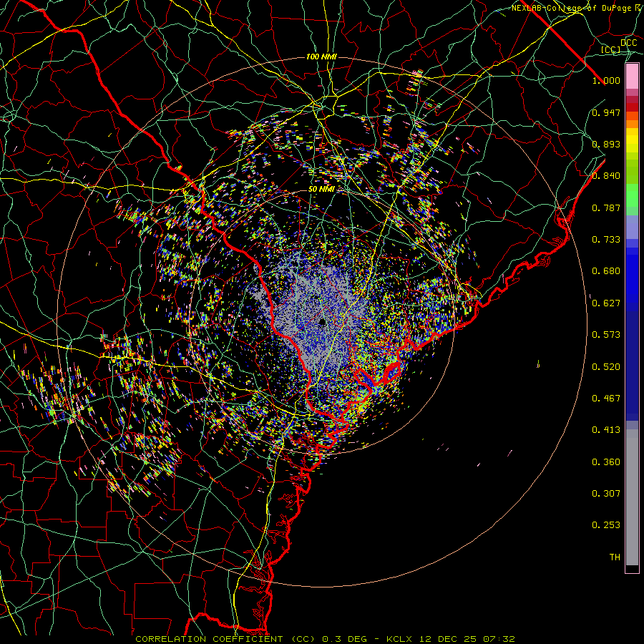This screenshot has height=644, width=644.
Task: Click the 0.467 scale value
Action: [606, 399]
